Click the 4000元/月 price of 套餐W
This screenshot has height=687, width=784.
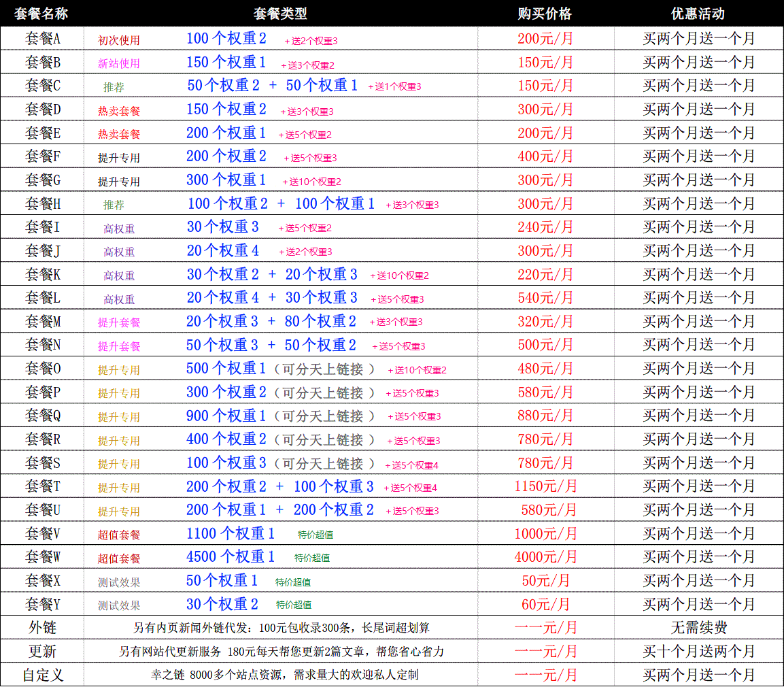point(545,557)
